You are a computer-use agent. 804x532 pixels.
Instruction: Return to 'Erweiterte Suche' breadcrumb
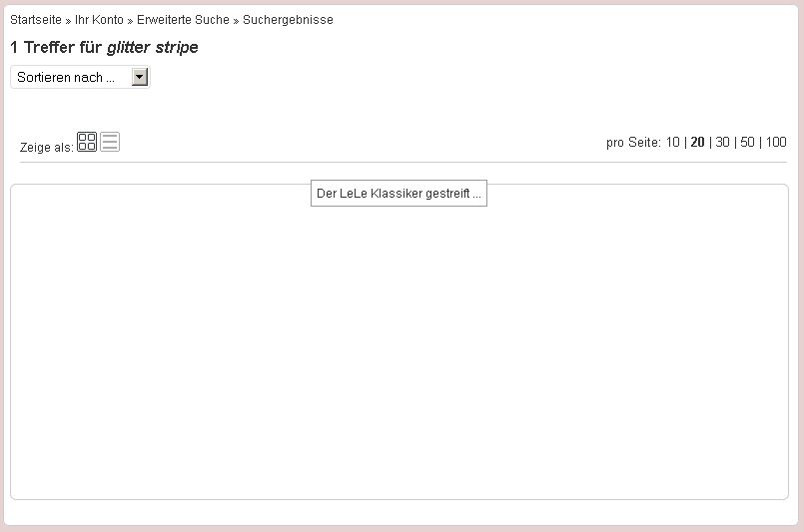183,20
